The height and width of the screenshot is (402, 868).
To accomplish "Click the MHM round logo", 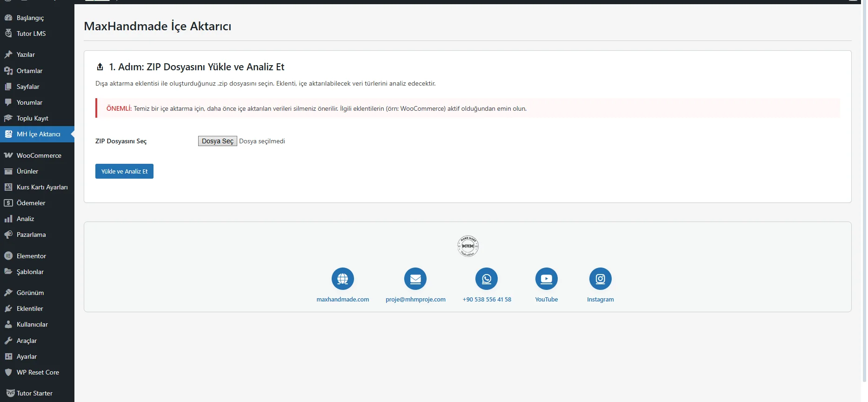I will tap(468, 246).
